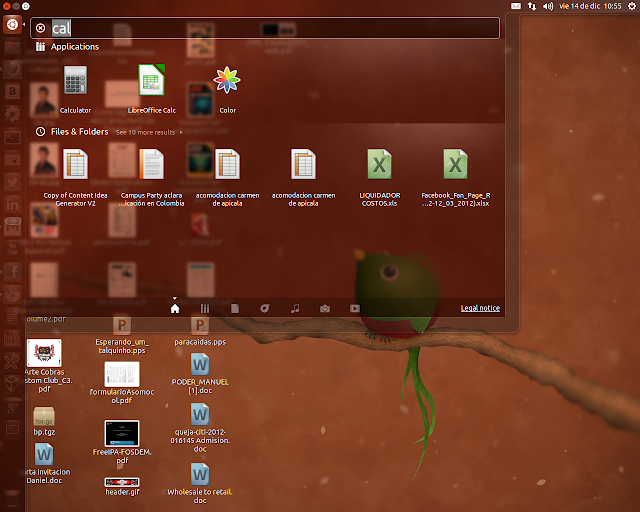640x512 pixels.
Task: Clear the search with the X icon
Action: coord(40,28)
